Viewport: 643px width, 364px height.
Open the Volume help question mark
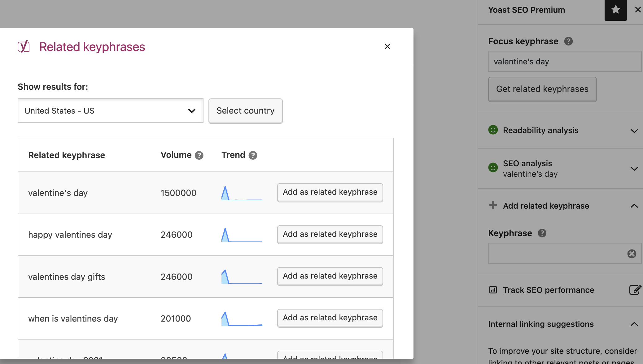(199, 155)
